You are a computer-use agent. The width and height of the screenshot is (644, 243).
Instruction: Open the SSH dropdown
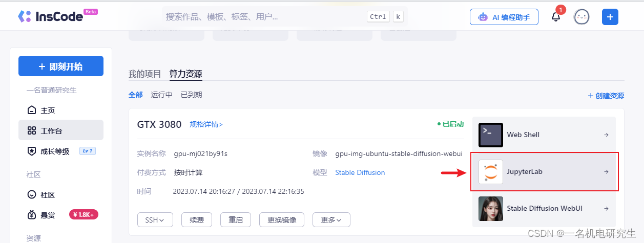(x=155, y=220)
